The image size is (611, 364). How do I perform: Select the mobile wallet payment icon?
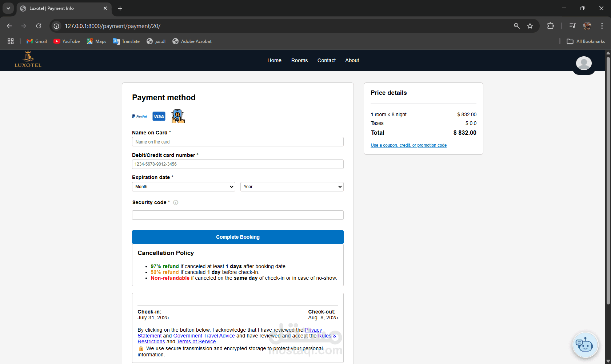[178, 116]
